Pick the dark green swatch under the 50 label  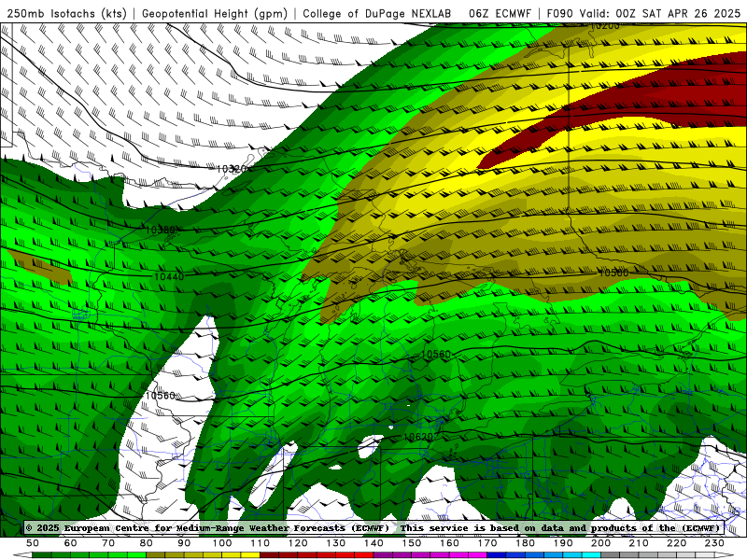42,555
